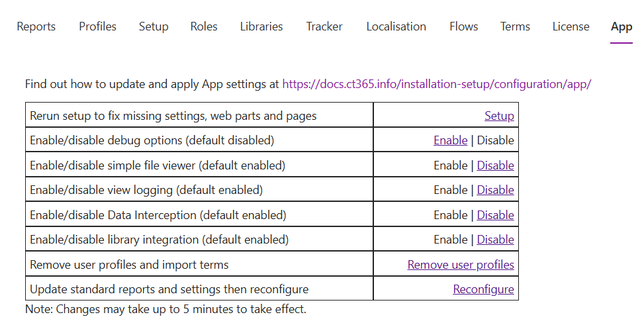Open the Reports tab

click(x=36, y=26)
